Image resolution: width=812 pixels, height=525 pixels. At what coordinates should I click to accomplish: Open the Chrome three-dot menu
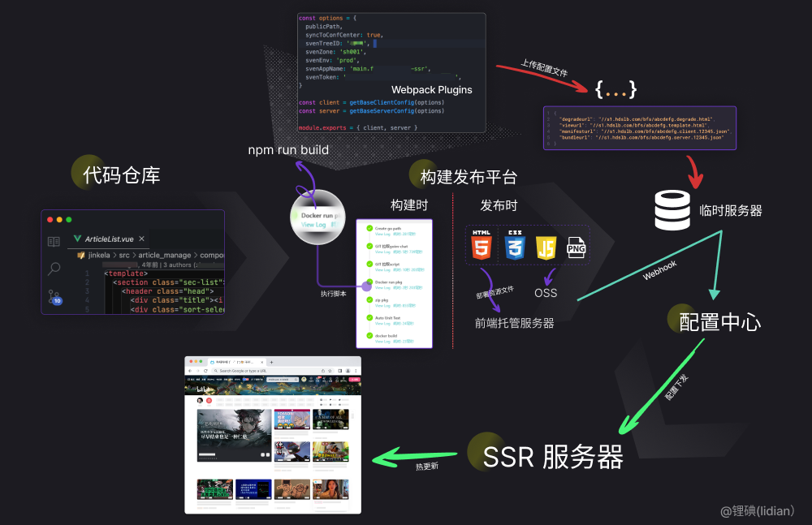coord(356,371)
